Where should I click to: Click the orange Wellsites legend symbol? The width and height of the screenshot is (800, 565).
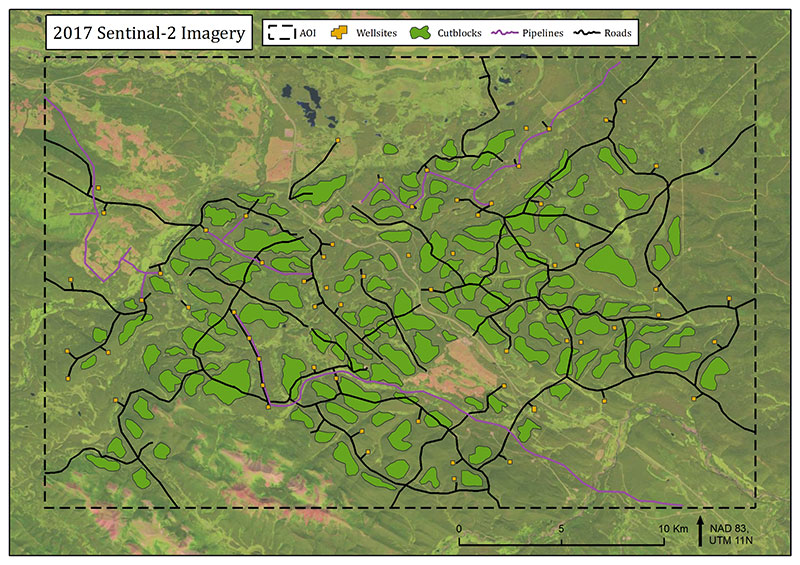[339, 33]
